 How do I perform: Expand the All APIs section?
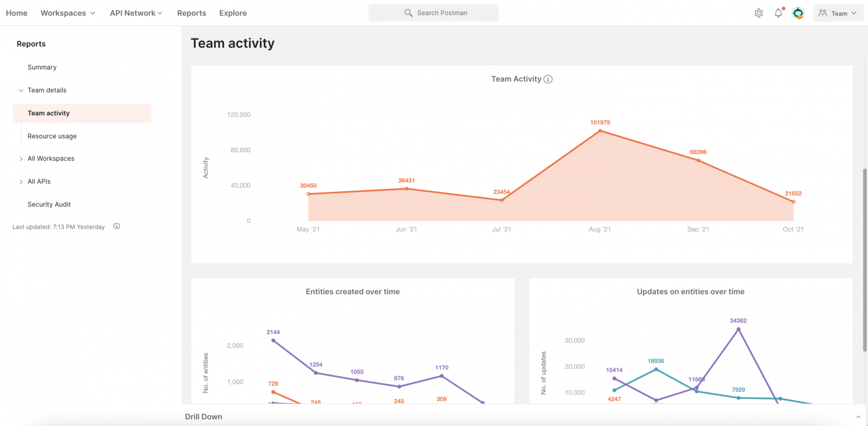[21, 182]
